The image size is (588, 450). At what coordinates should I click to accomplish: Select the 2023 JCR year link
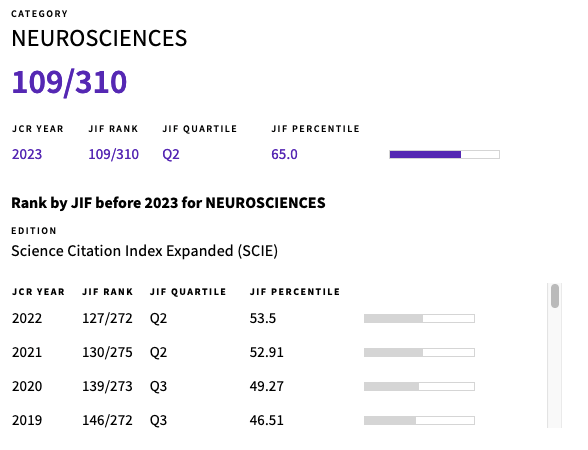(27, 154)
